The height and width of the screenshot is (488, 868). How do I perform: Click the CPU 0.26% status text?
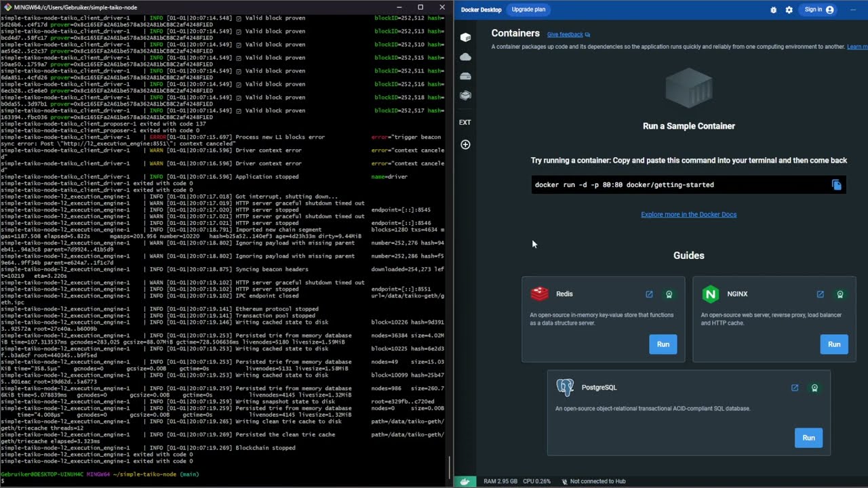[x=537, y=481]
